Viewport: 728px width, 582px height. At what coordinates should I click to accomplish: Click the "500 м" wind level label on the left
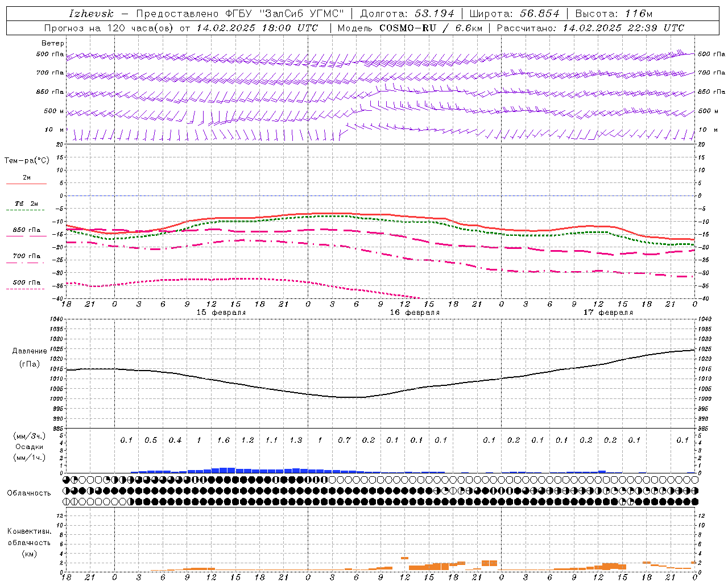[x=55, y=111]
